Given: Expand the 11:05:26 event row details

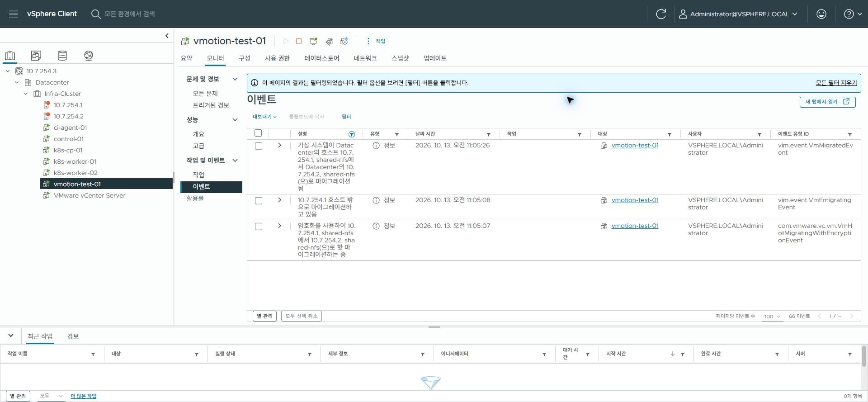Looking at the screenshot, I should pos(279,145).
